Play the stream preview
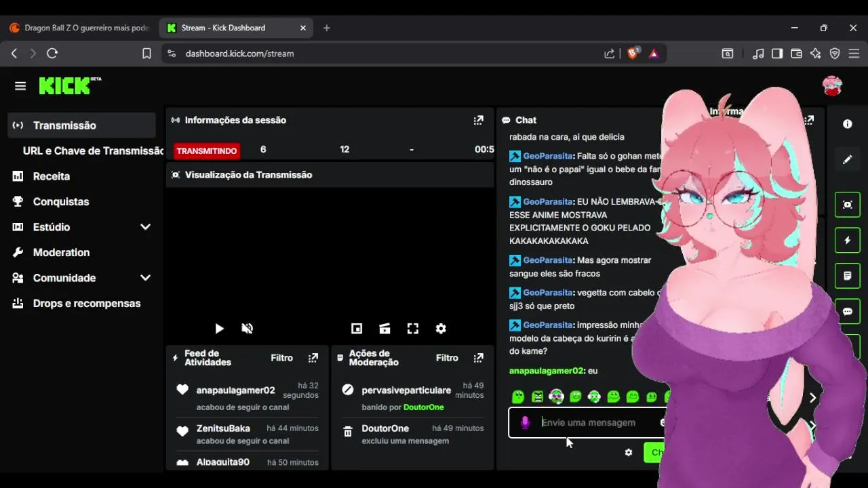Screen dimensions: 868x488 pos(219,329)
